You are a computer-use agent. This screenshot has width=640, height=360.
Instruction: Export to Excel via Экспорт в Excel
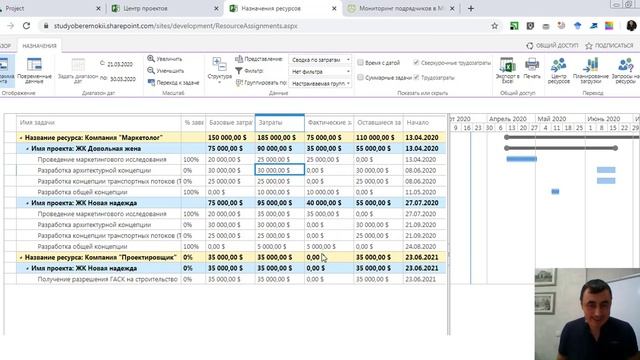507,70
